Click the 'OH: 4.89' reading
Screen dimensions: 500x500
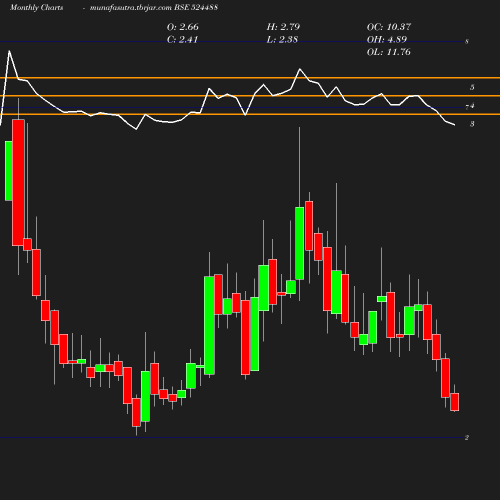tap(387, 39)
